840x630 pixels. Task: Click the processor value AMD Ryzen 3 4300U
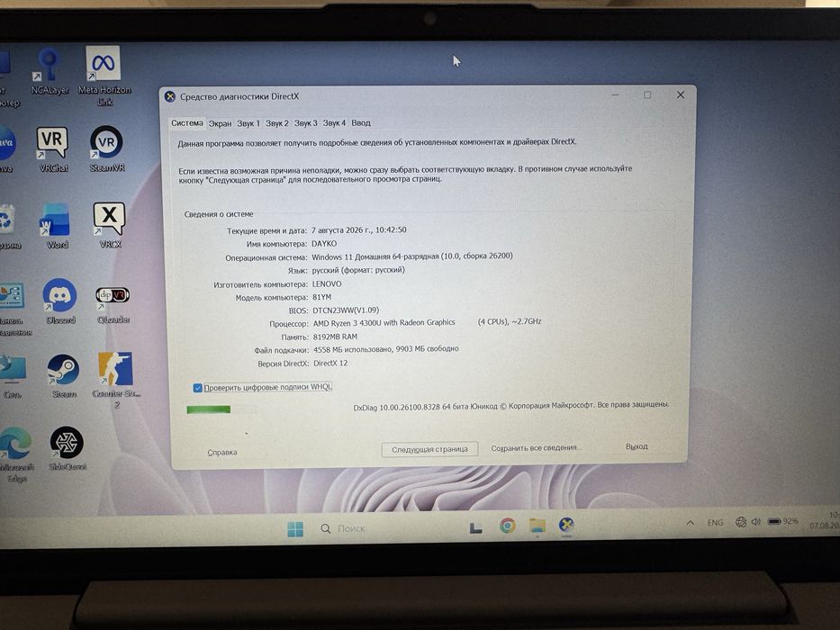[384, 322]
